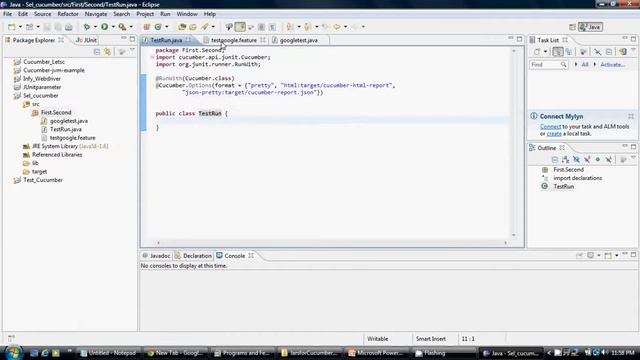Click the Open Type toolbar icon
The image size is (640, 360).
pos(182,27)
